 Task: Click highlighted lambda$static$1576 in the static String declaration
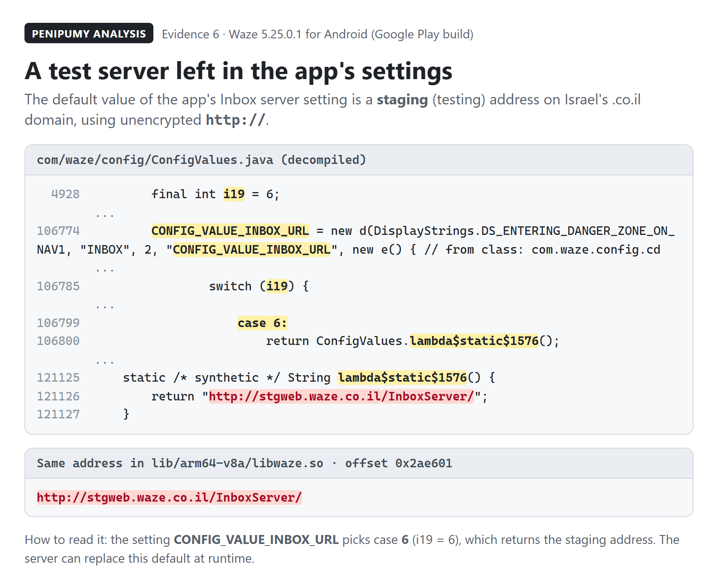tap(402, 378)
